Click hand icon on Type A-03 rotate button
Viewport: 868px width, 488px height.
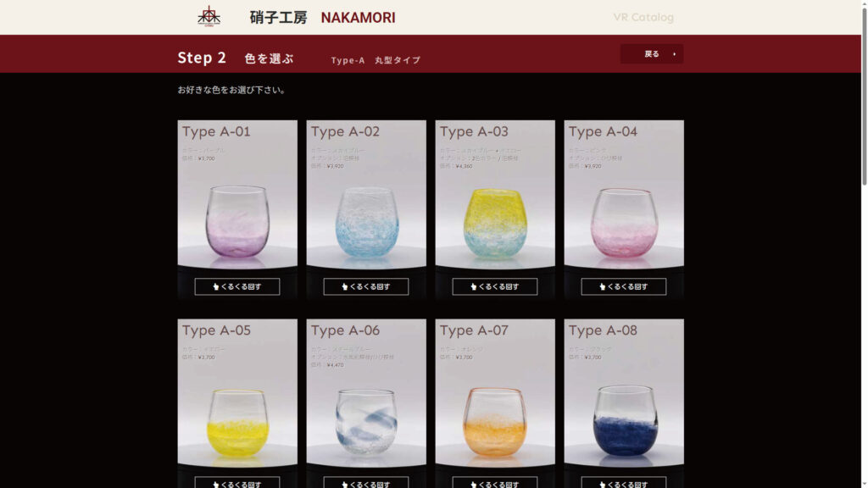pos(473,286)
